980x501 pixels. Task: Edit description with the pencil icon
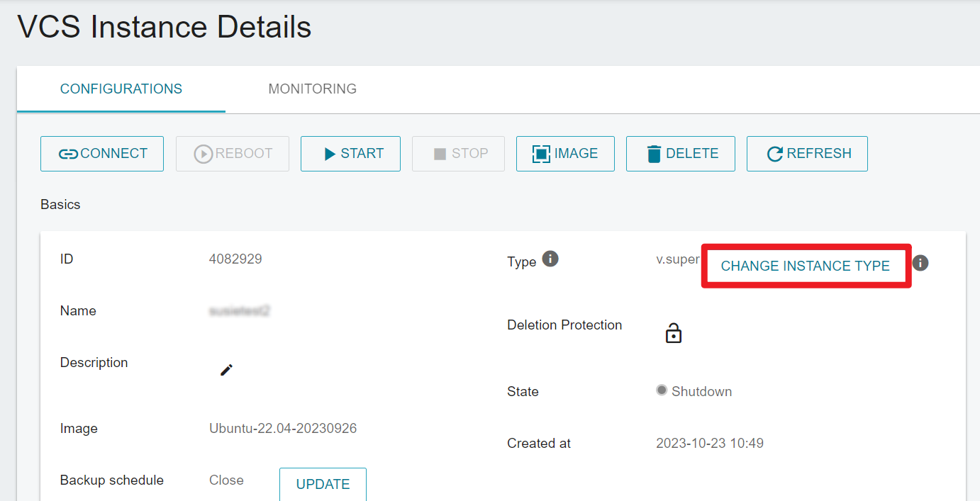tap(226, 370)
